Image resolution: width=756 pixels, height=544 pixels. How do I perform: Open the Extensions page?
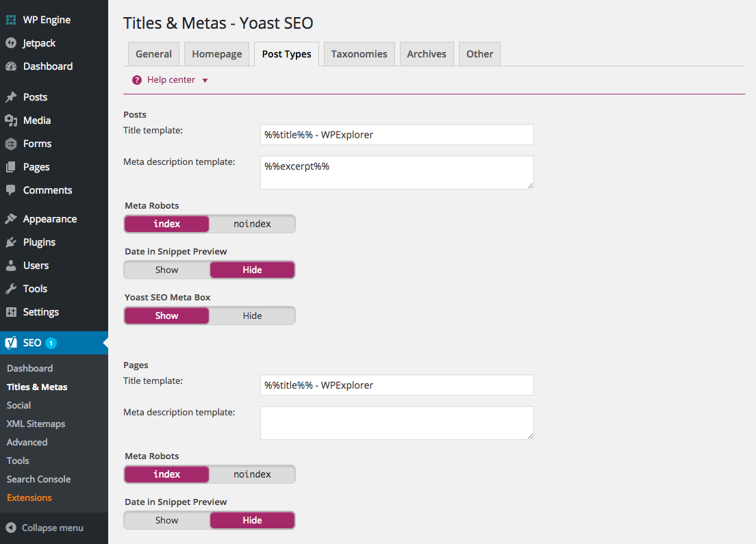point(29,497)
